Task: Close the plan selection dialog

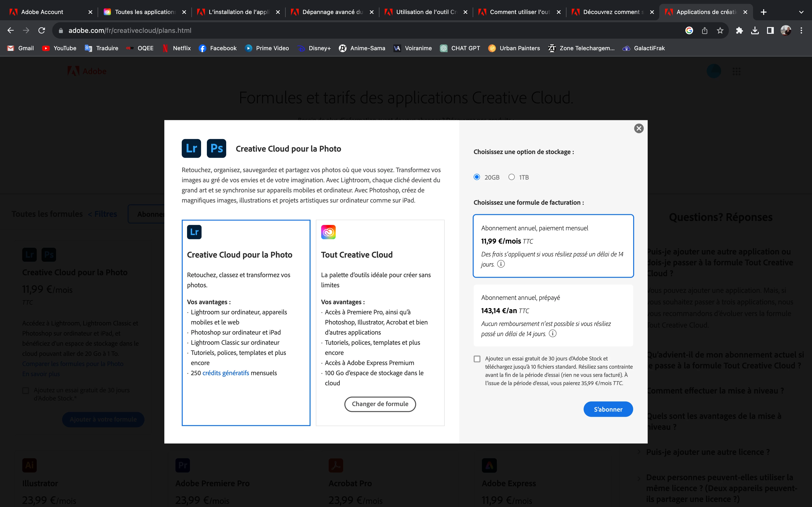Action: 638,128
